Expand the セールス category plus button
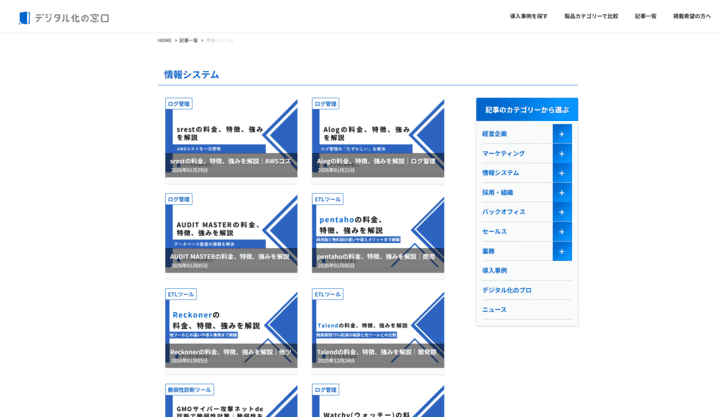 pos(562,231)
